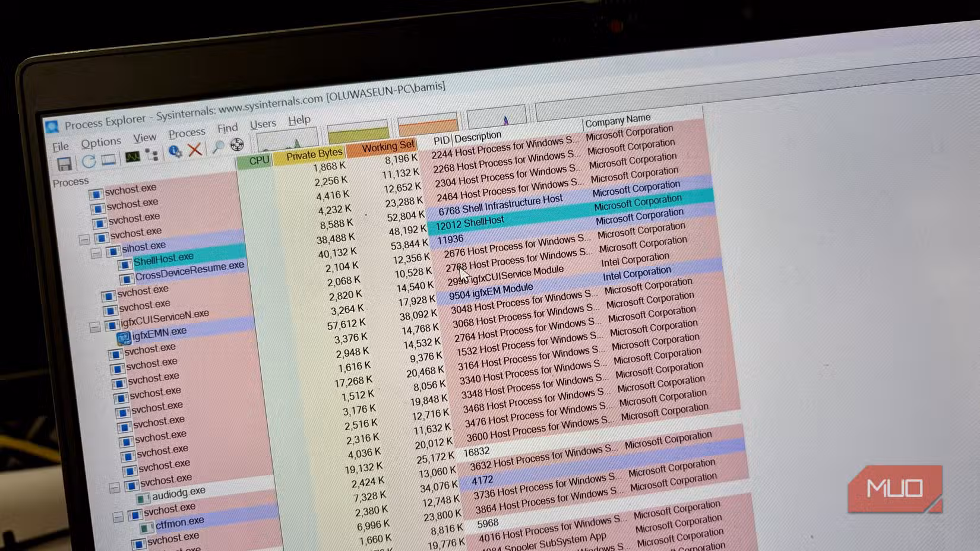This screenshot has width=980, height=551.
Task: Open the Help menu
Action: tap(299, 120)
